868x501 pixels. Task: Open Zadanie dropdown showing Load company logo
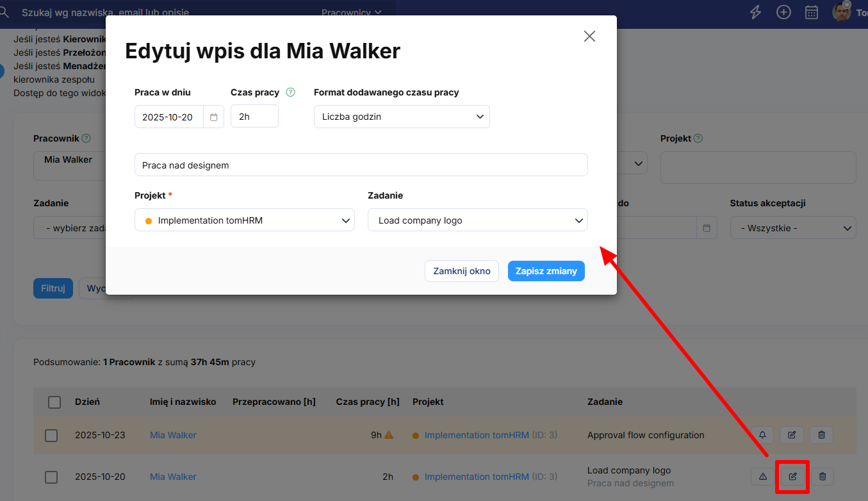pyautogui.click(x=477, y=220)
